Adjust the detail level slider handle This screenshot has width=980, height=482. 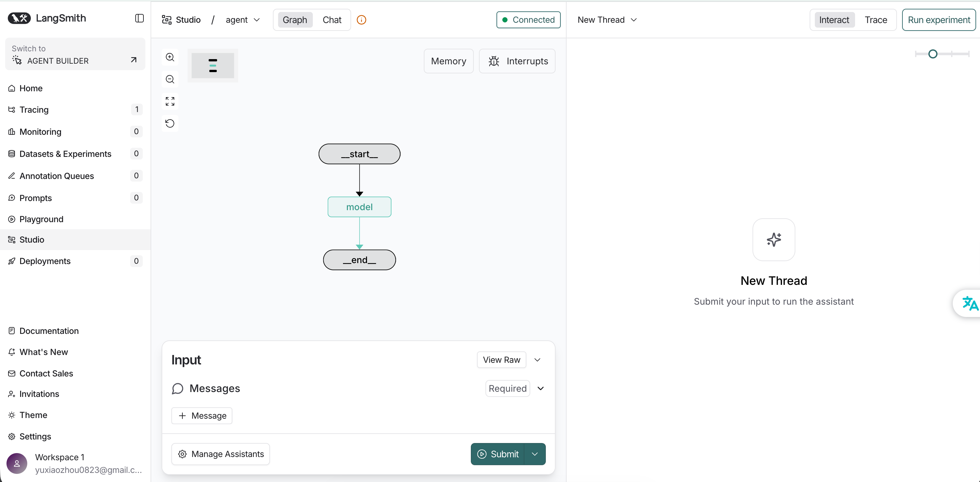point(932,54)
